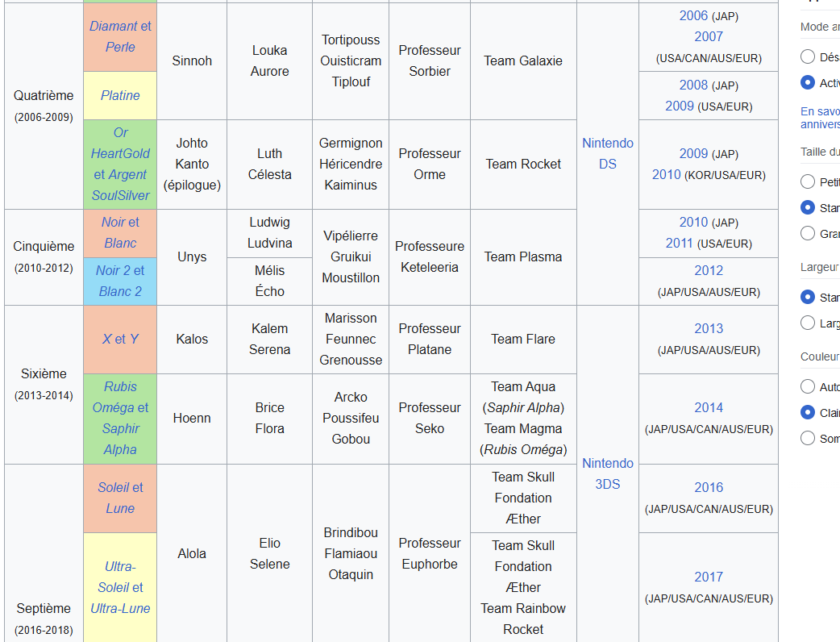Viewport: 840px width, 642px height.
Task: Open the Noir game link in Noir et Blanc
Action: [113, 222]
